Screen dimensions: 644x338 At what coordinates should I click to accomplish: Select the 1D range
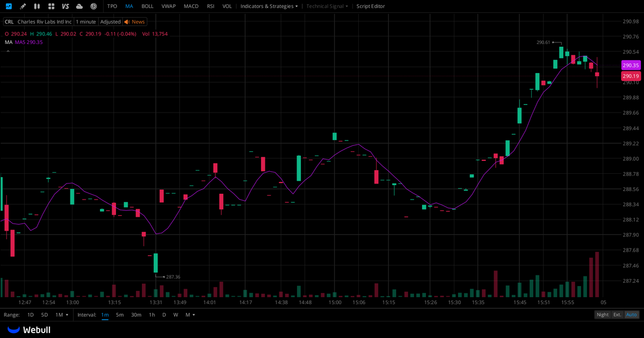[31, 314]
